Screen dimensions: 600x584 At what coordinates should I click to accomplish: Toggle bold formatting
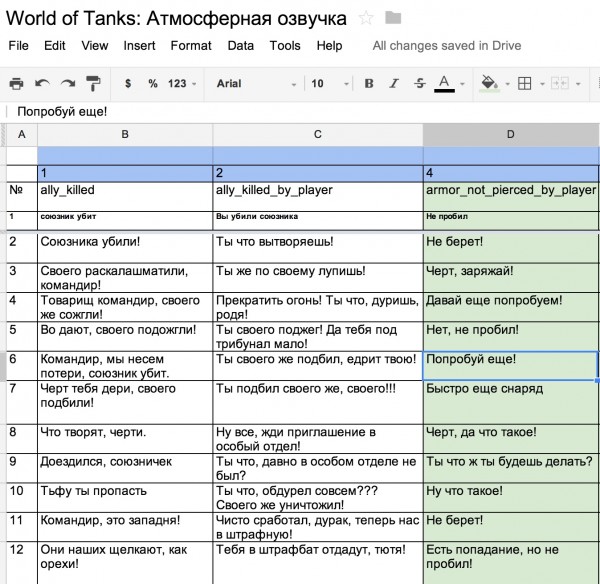(x=369, y=83)
